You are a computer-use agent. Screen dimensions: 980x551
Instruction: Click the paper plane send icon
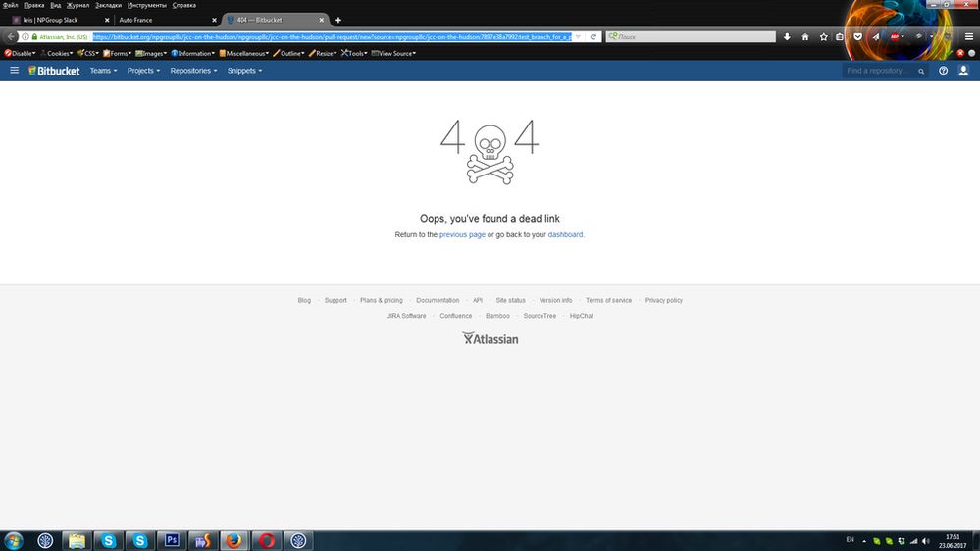pyautogui.click(x=876, y=37)
